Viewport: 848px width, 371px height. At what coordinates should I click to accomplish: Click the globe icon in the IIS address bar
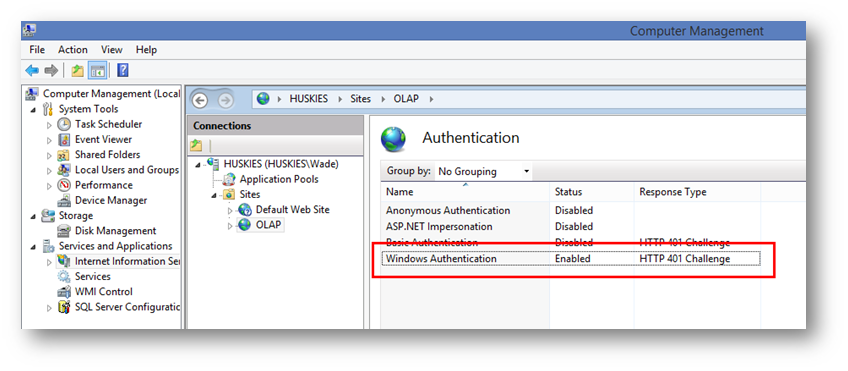tap(263, 99)
